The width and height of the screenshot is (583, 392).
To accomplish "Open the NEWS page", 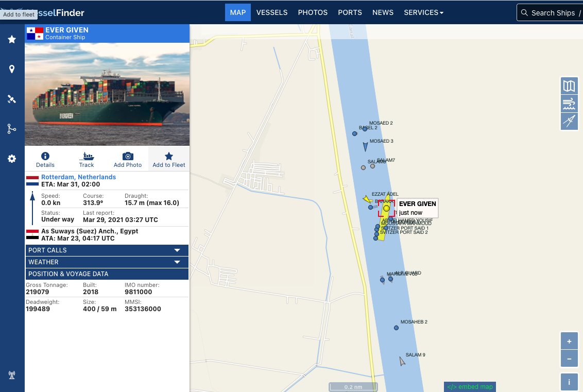I will pyautogui.click(x=383, y=12).
